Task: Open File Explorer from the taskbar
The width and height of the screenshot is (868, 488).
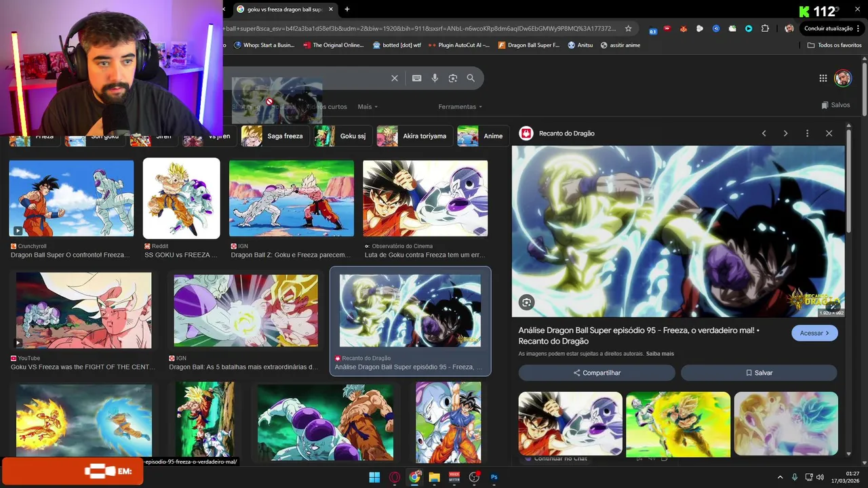Action: click(x=434, y=477)
